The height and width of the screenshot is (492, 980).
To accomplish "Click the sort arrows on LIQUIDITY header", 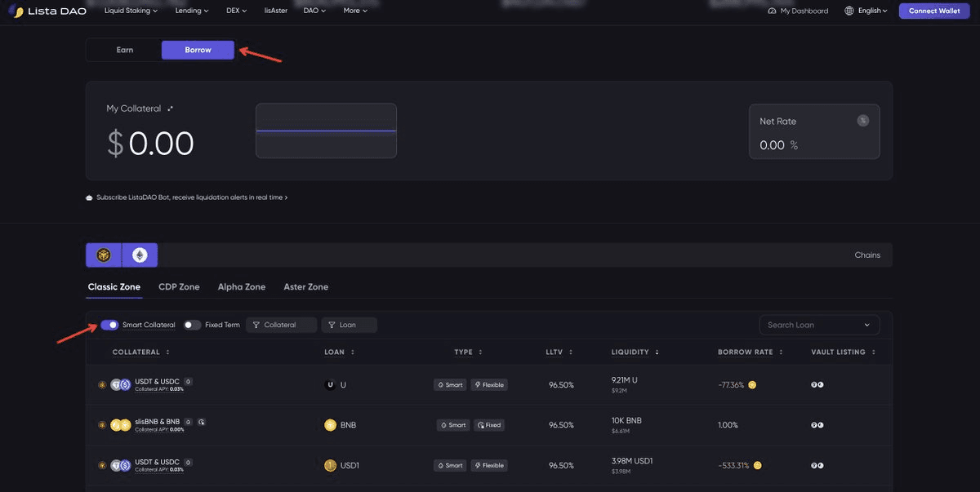I will pos(657,352).
